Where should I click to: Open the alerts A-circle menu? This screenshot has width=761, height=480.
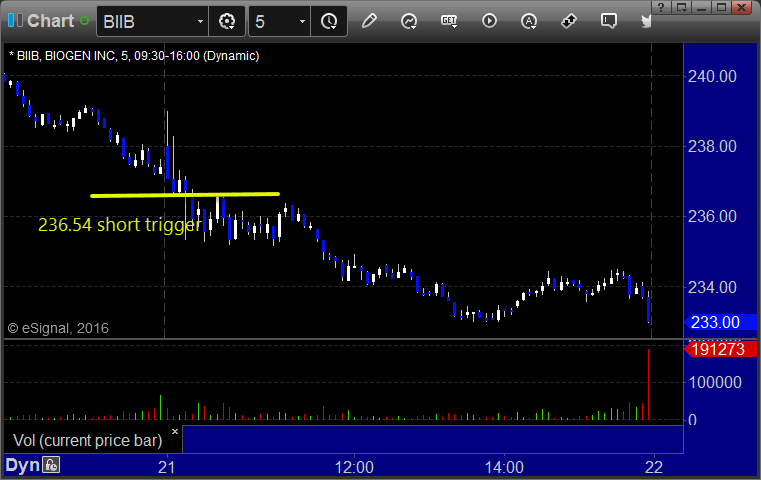529,21
